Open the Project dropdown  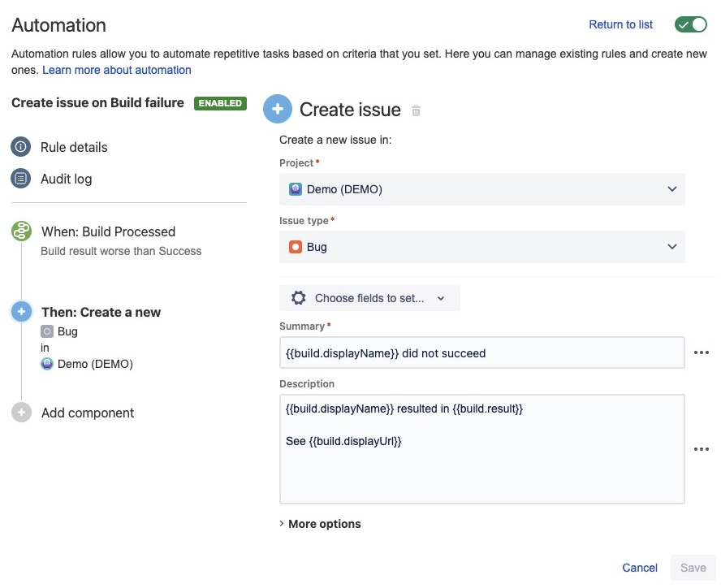pos(672,188)
